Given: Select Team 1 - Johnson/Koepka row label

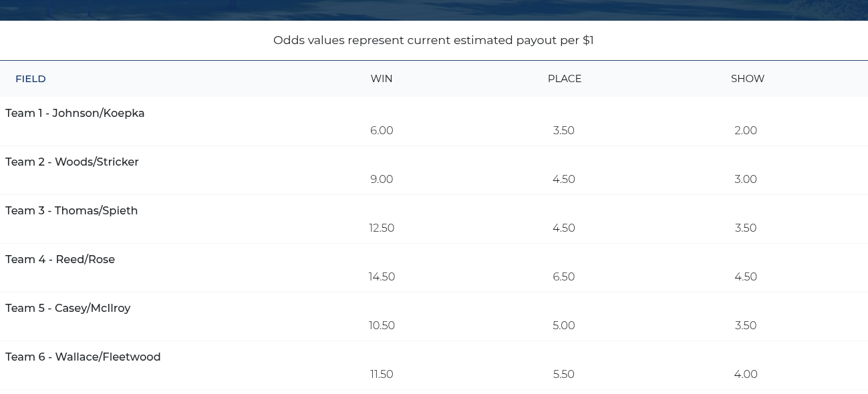Looking at the screenshot, I should (75, 114).
